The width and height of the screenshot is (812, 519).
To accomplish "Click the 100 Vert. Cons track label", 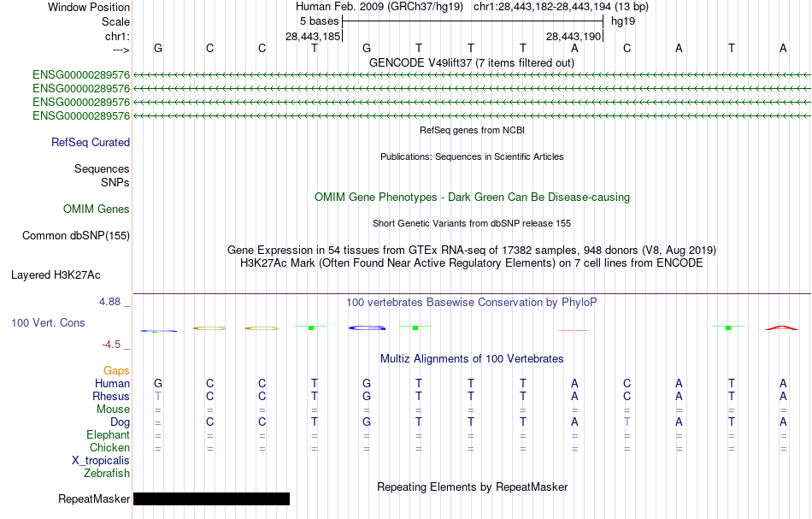I will click(48, 322).
